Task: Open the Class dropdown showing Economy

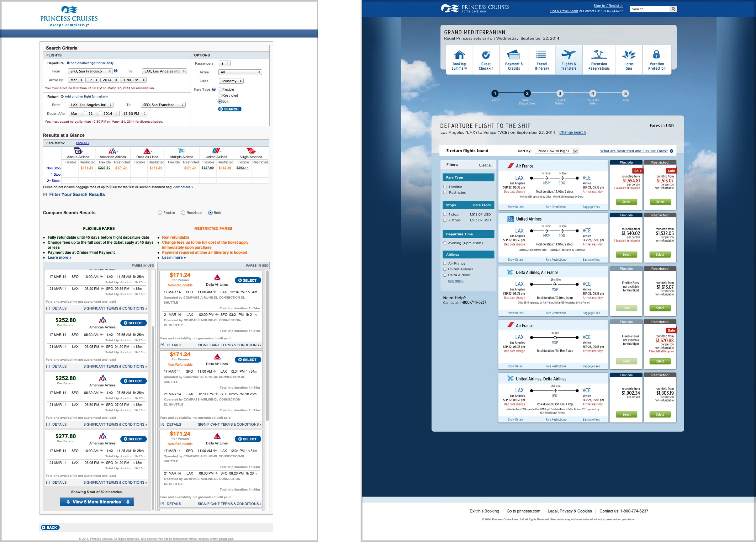Action: pyautogui.click(x=231, y=81)
